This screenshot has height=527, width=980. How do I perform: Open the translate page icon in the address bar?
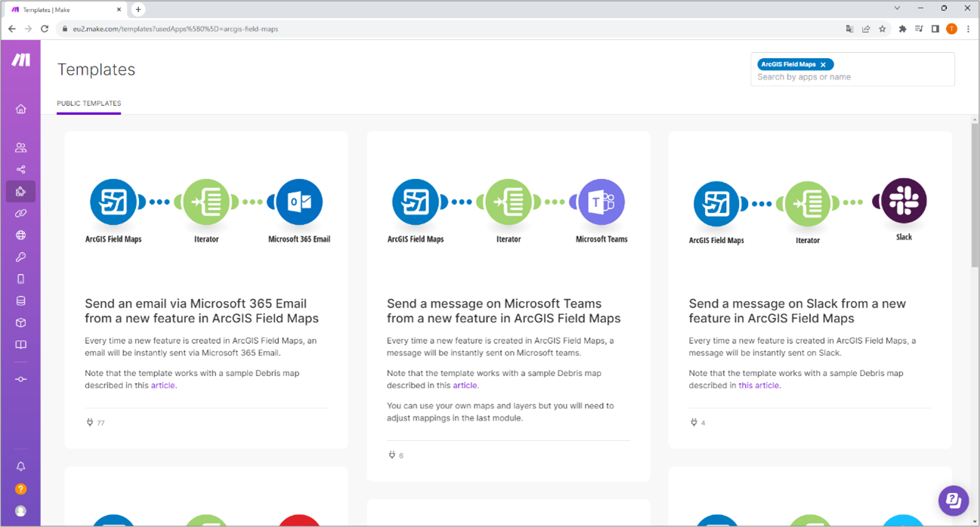[x=849, y=29]
